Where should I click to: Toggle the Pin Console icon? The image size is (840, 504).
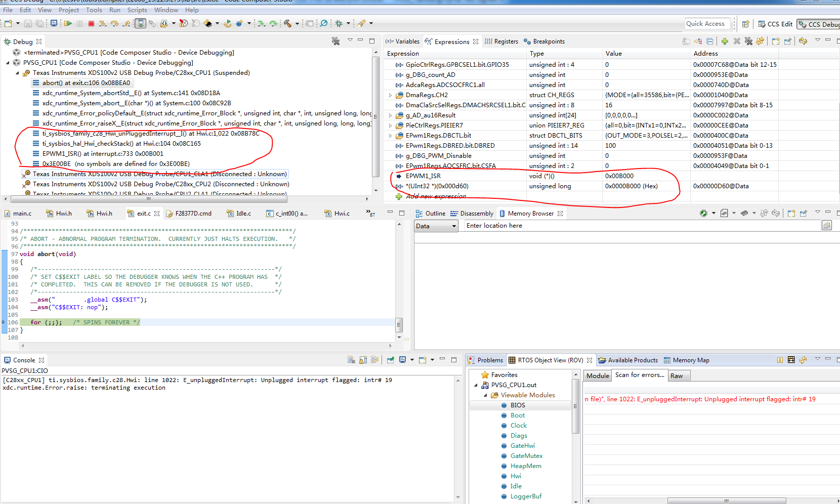click(x=390, y=360)
